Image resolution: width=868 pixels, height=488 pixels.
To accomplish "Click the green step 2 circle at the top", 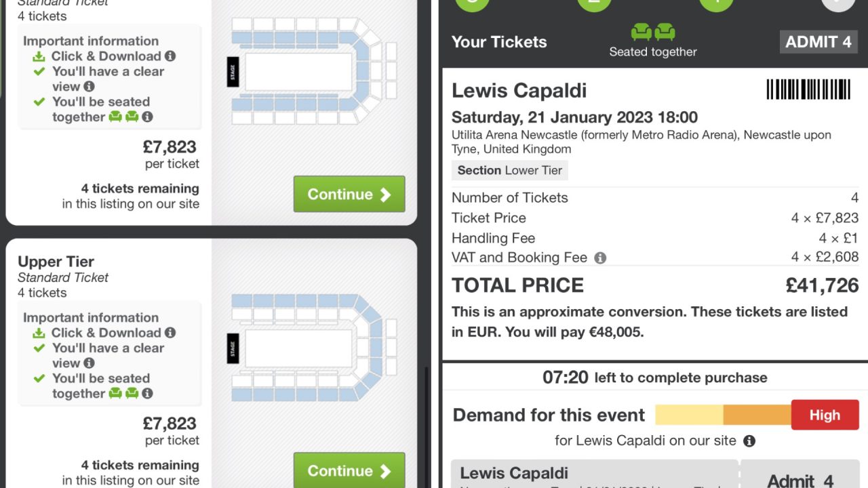I will [594, 2].
